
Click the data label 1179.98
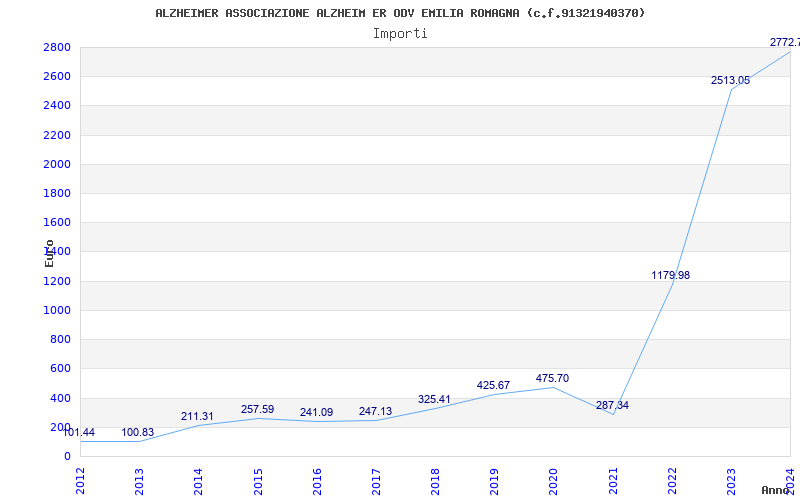click(x=670, y=276)
